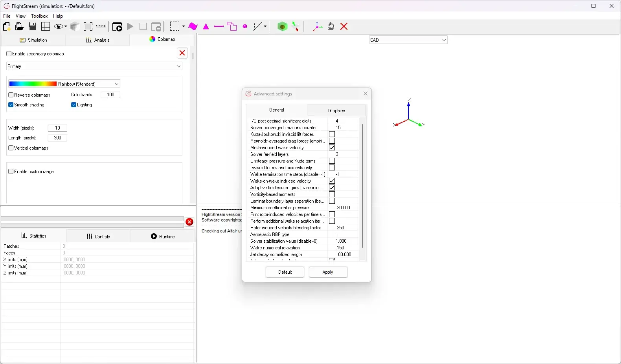Click the green cube toolbar icon
This screenshot has width=621, height=364.
click(282, 27)
